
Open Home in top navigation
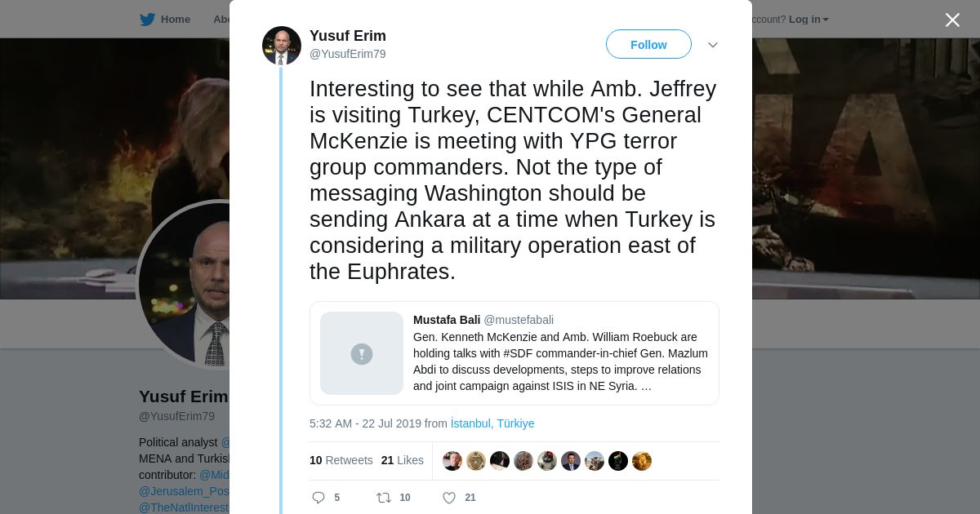[175, 20]
